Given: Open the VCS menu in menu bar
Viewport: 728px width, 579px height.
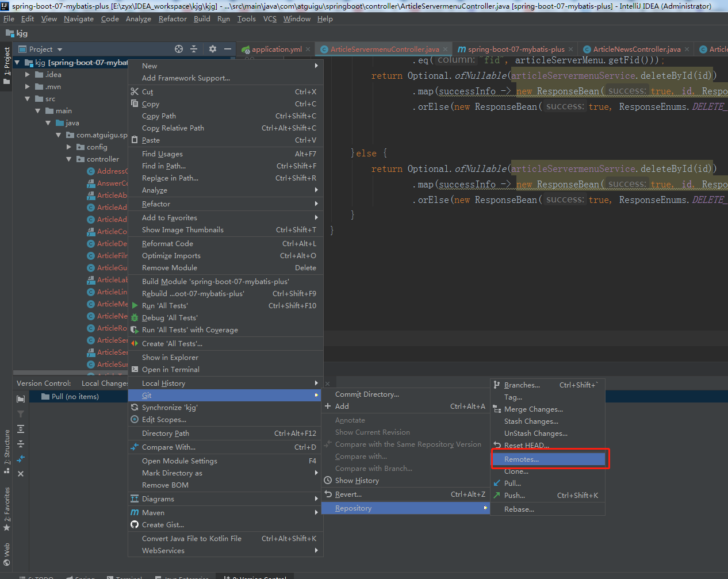Looking at the screenshot, I should (270, 19).
